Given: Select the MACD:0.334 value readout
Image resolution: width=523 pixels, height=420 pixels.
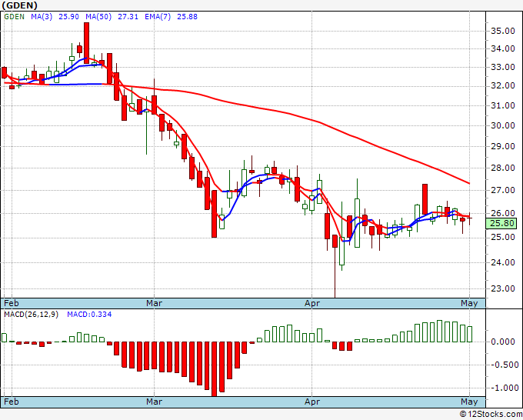Looking at the screenshot, I should (89, 315).
